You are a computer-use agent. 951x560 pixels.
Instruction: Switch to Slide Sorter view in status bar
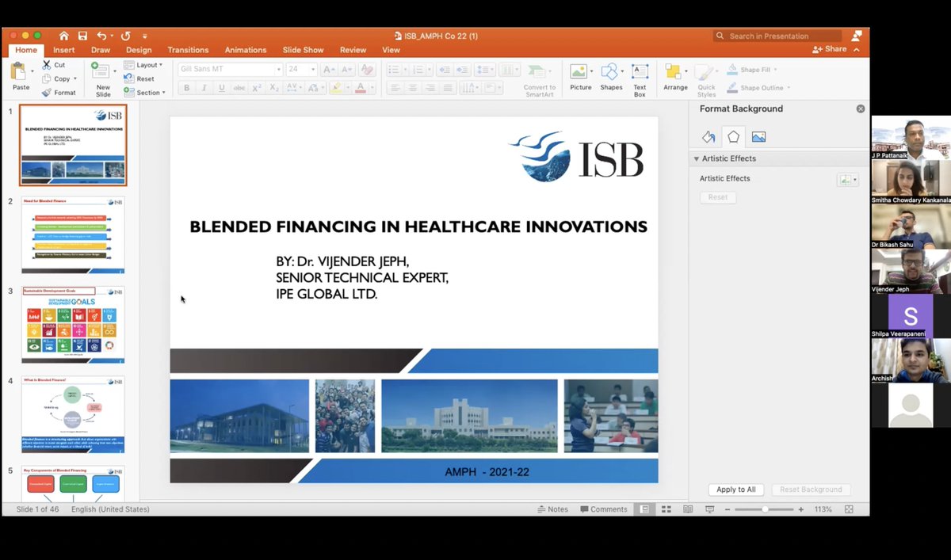(x=666, y=509)
